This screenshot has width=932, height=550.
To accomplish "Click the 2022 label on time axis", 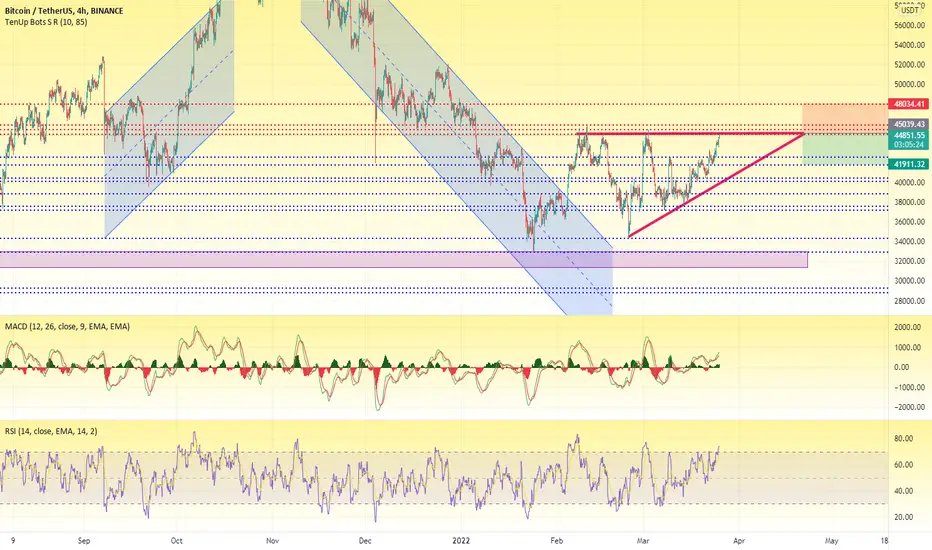I will 461,540.
